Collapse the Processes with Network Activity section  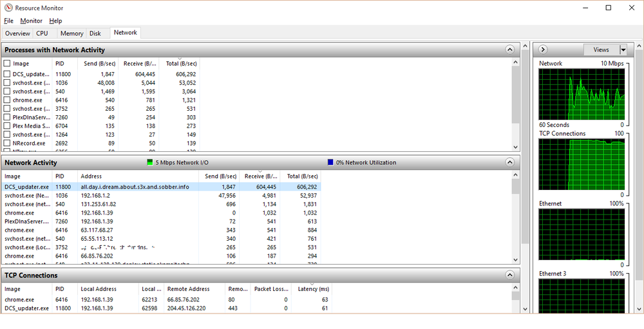(x=509, y=50)
